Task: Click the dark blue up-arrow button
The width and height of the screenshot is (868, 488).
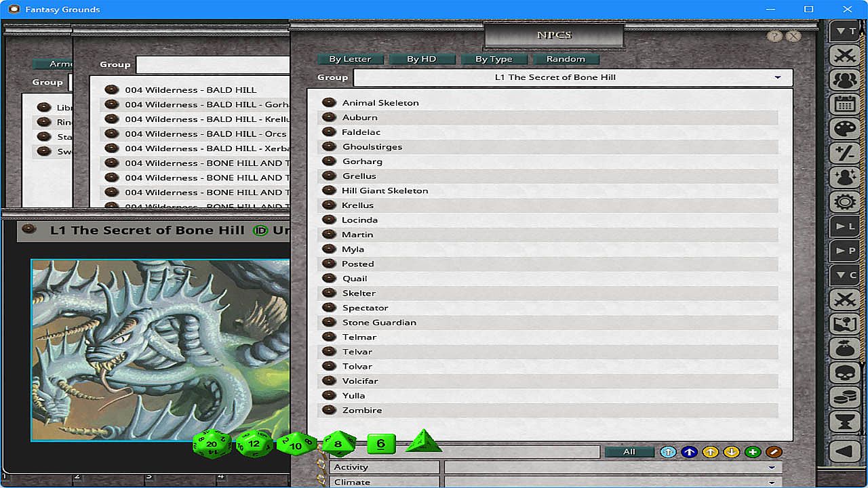Action: coord(689,452)
